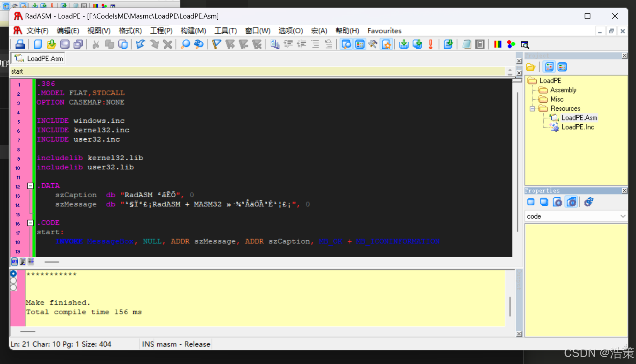The width and height of the screenshot is (636, 364).
Task: Open the 选项(O) menu
Action: 291,31
